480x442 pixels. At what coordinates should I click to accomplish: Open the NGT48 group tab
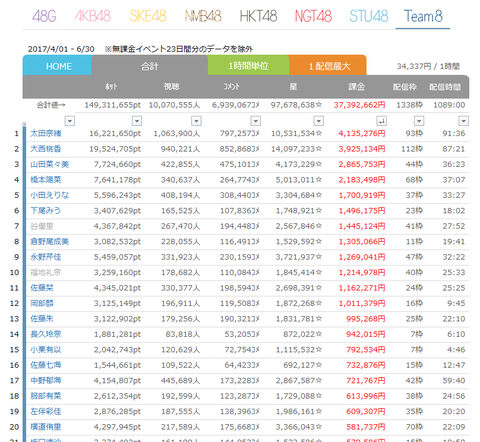(x=313, y=16)
